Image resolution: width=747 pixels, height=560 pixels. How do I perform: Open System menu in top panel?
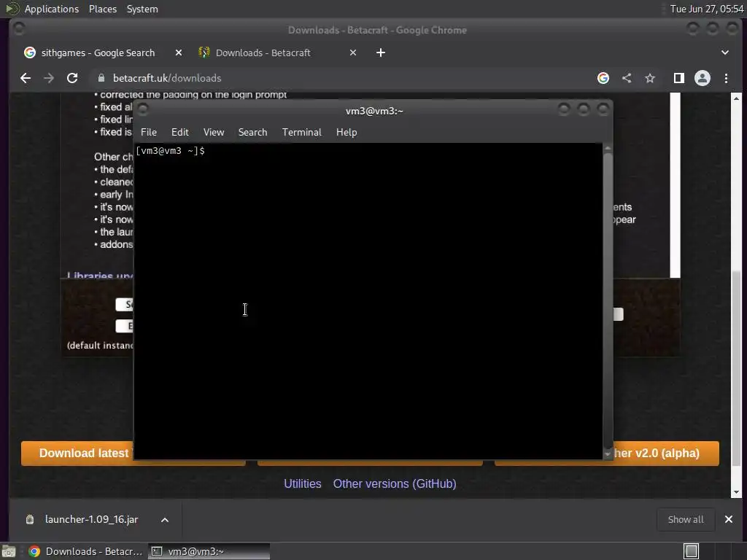(x=142, y=9)
